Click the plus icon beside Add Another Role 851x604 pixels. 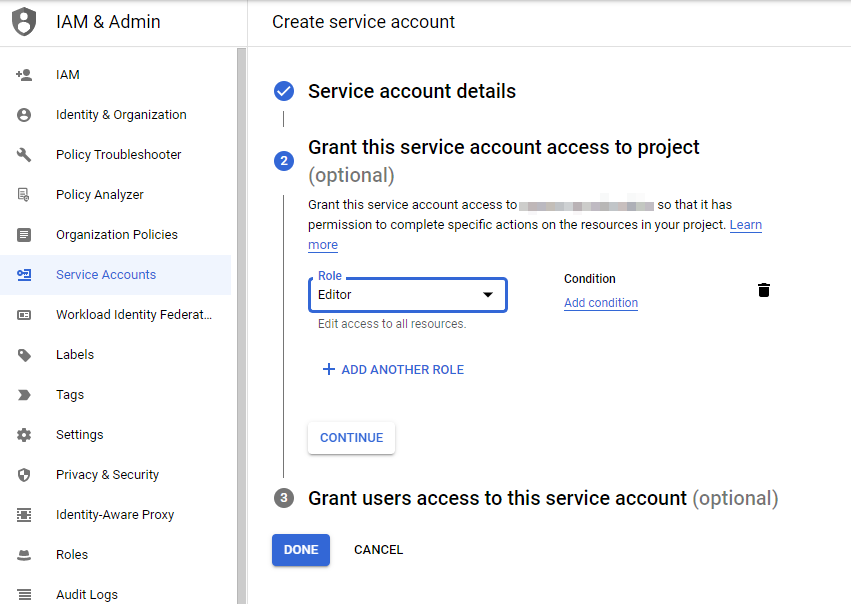328,369
